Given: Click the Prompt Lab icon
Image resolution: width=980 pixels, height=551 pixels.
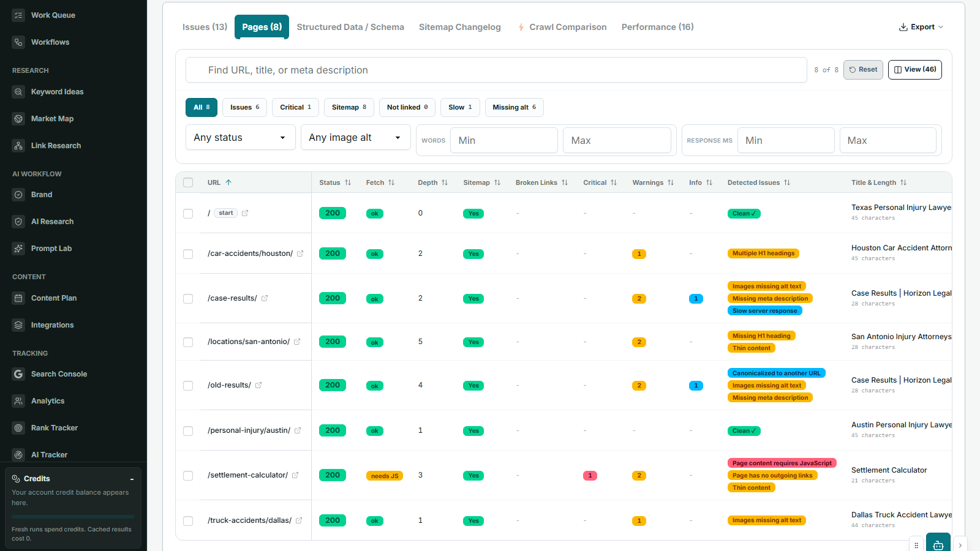Looking at the screenshot, I should click(x=18, y=249).
